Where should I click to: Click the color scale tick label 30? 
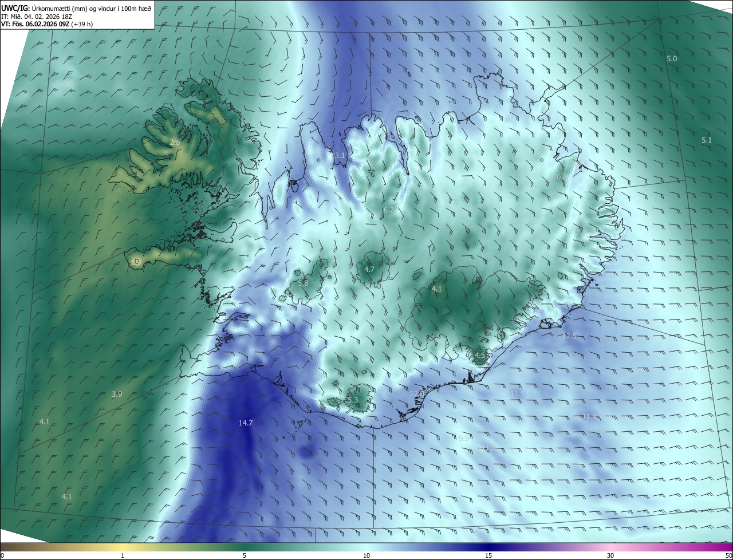click(610, 556)
